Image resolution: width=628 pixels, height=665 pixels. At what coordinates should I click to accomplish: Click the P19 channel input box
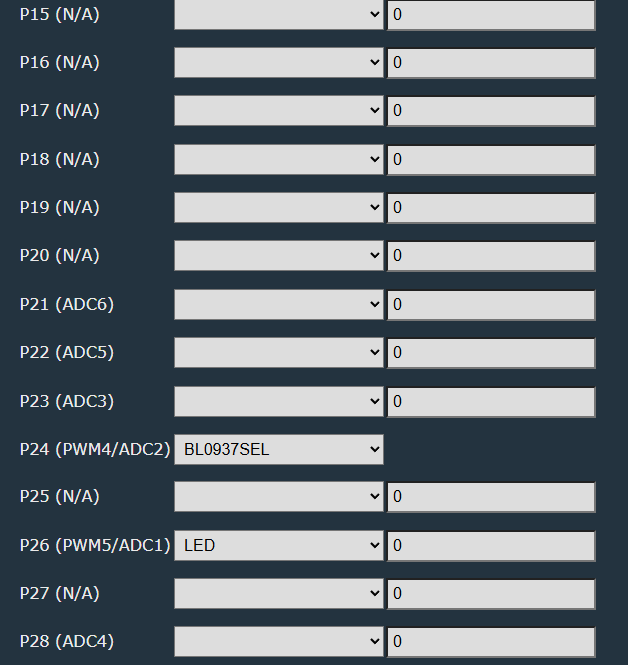(491, 208)
